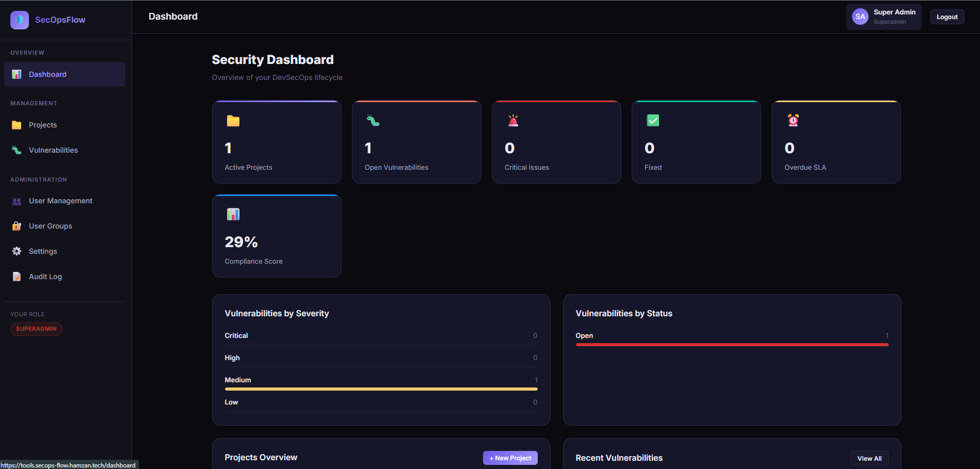The height and width of the screenshot is (469, 980).
Task: Click the Medium severity progress bar
Action: point(380,389)
